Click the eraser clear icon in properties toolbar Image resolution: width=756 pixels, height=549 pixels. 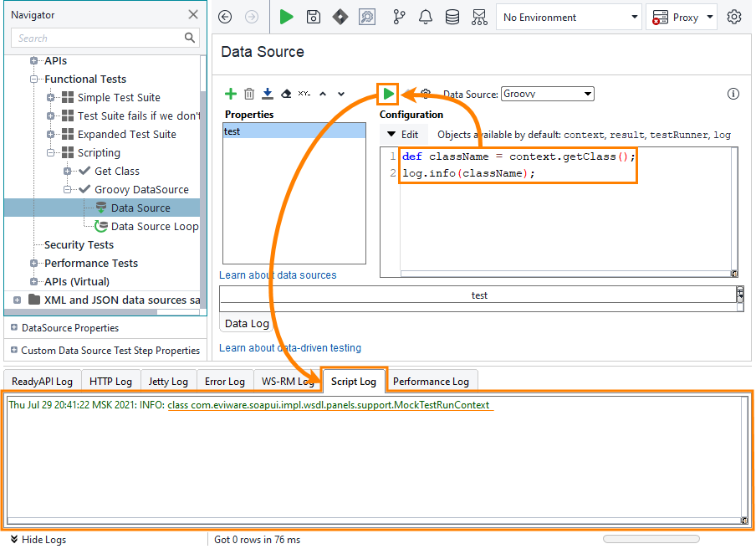[286, 94]
